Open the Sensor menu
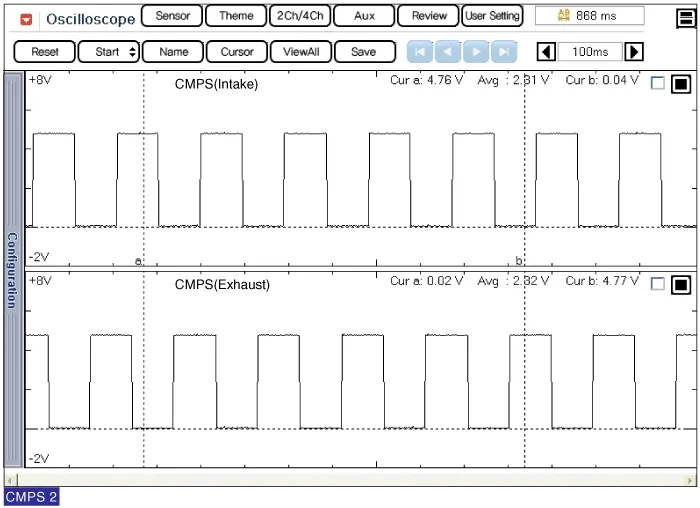This screenshot has height=508, width=700. tap(172, 16)
